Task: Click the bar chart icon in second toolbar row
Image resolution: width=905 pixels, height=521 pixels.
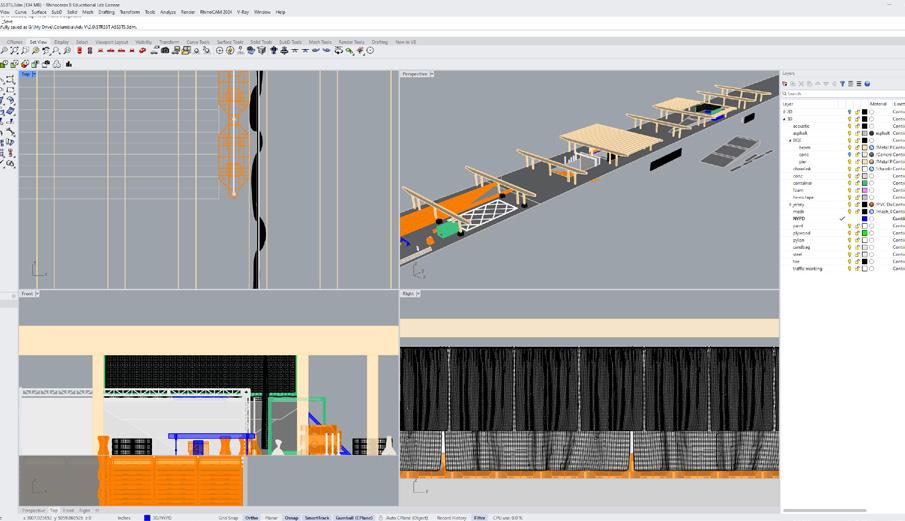Action: coord(69,64)
